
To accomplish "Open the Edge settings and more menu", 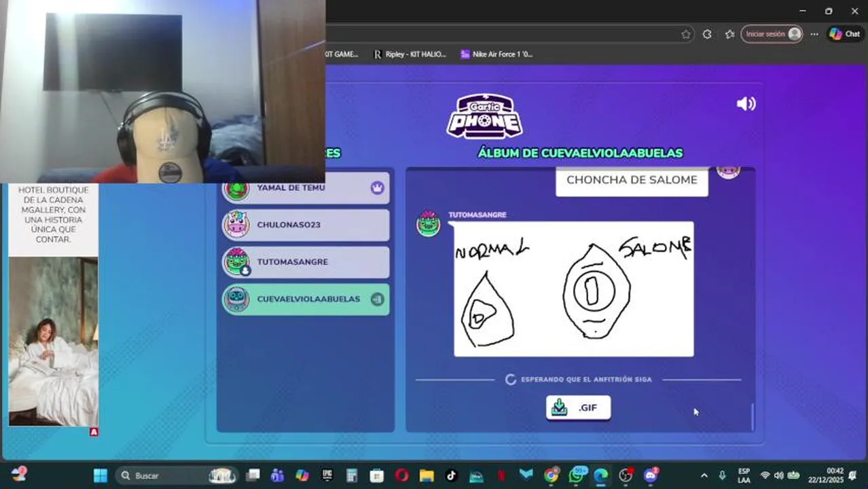I will tap(814, 34).
